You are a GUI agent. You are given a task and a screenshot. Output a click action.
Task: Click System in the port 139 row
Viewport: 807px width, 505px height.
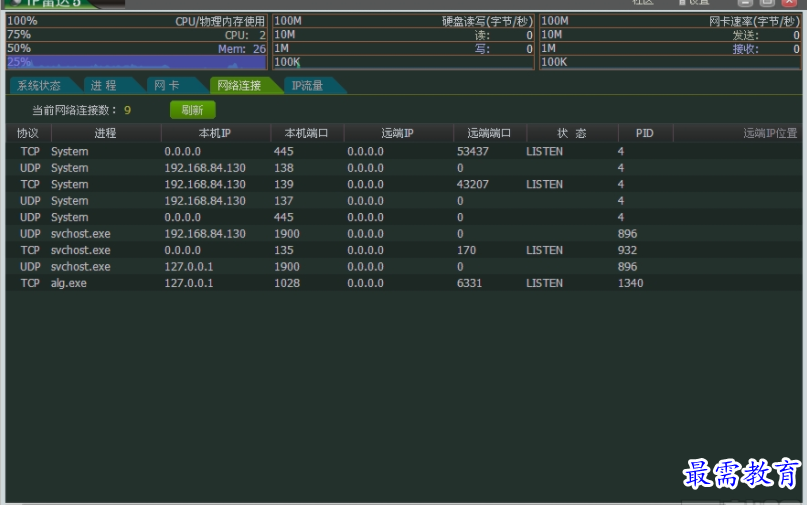click(69, 184)
